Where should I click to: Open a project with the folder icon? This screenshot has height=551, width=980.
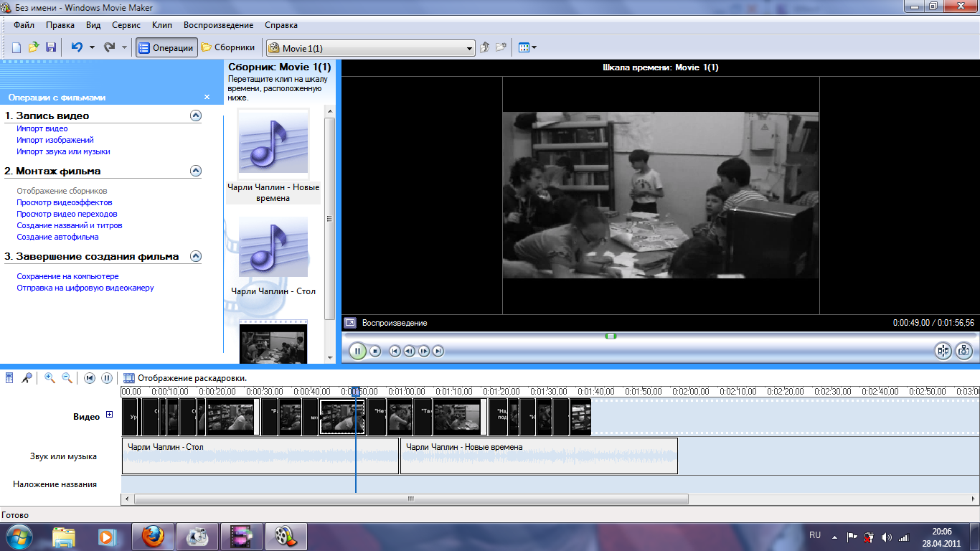[x=33, y=47]
